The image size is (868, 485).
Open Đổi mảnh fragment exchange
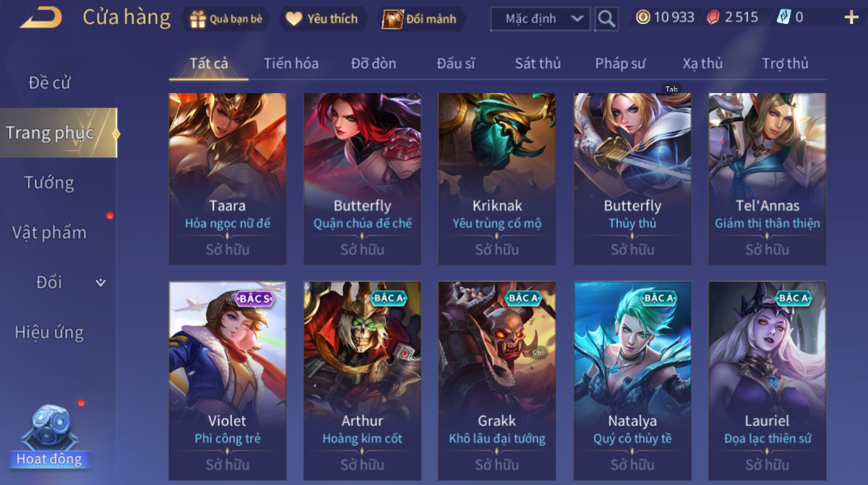(420, 19)
